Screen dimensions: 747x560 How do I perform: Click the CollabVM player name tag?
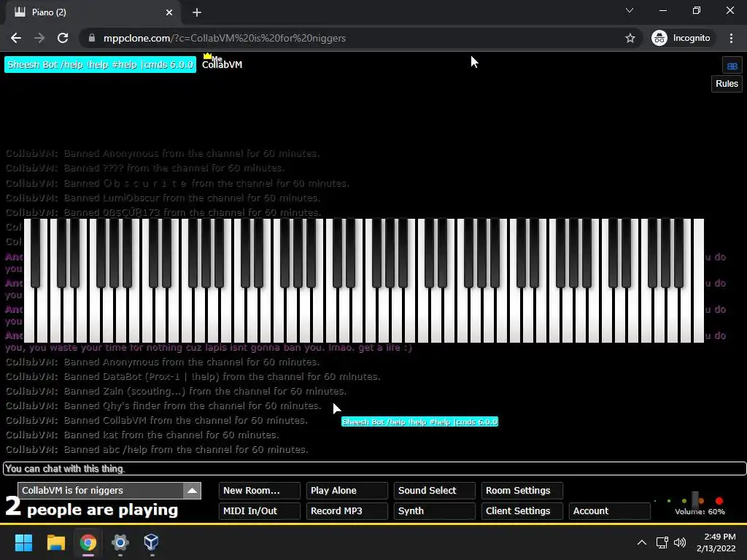[222, 65]
